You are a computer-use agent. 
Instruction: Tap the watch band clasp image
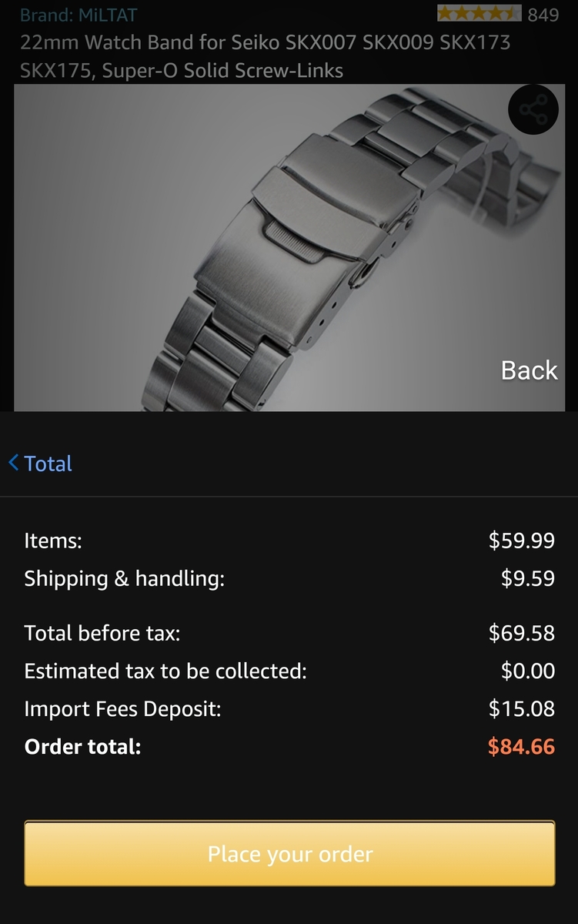pyautogui.click(x=308, y=246)
